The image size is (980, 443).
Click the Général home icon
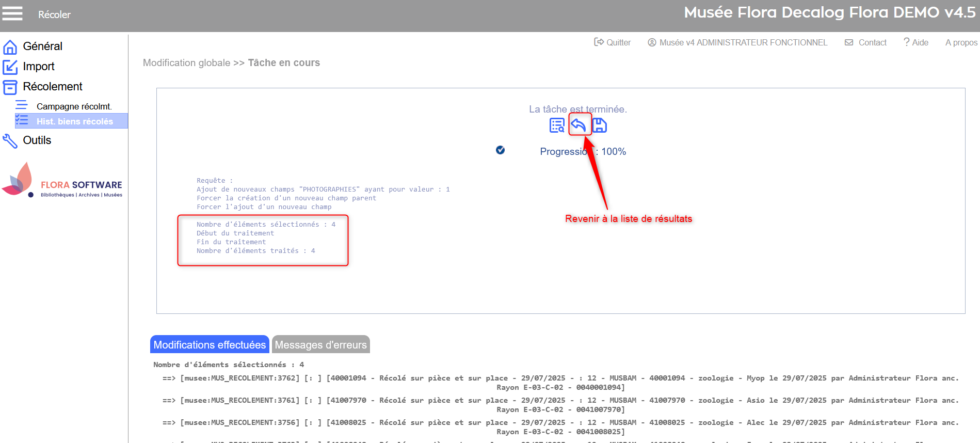click(10, 47)
